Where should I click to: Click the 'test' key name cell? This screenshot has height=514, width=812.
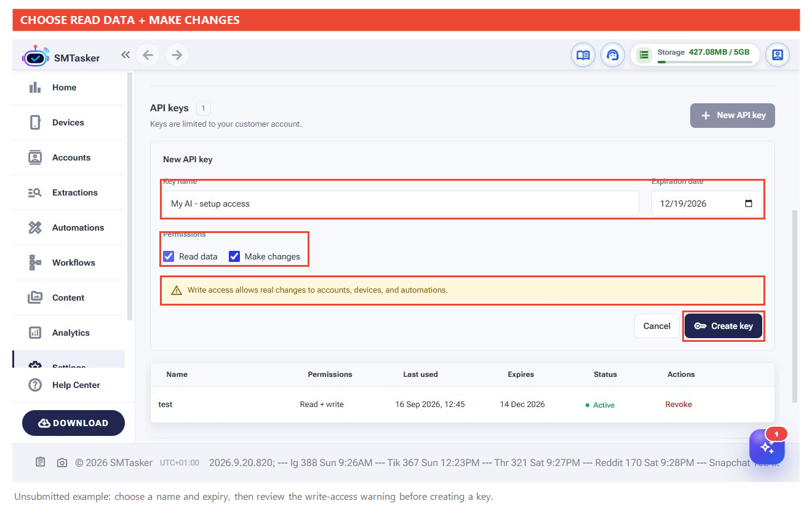165,405
